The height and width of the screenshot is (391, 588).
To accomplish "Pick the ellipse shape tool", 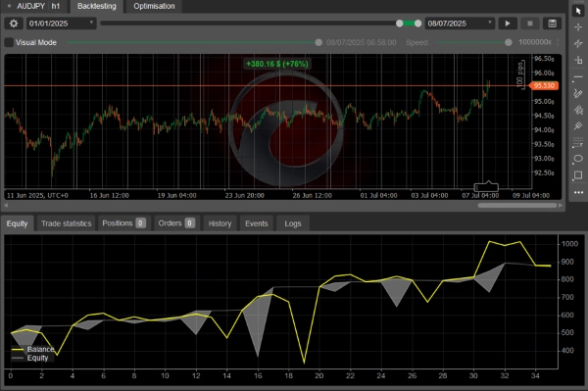I will (x=578, y=159).
